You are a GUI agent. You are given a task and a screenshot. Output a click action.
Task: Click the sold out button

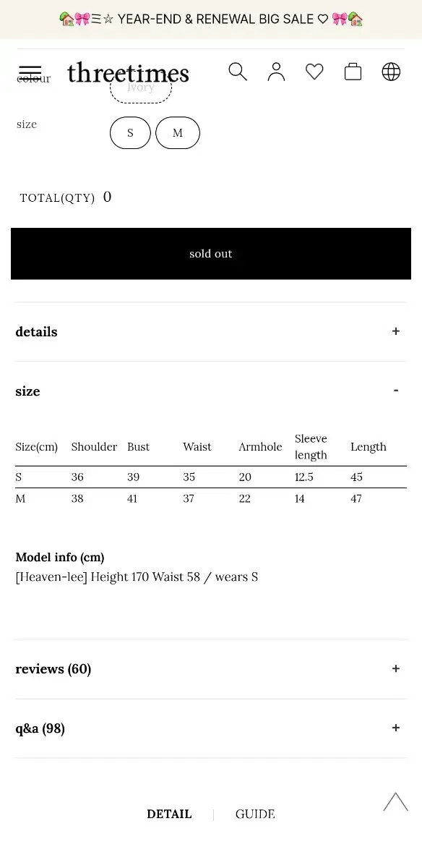click(x=211, y=254)
